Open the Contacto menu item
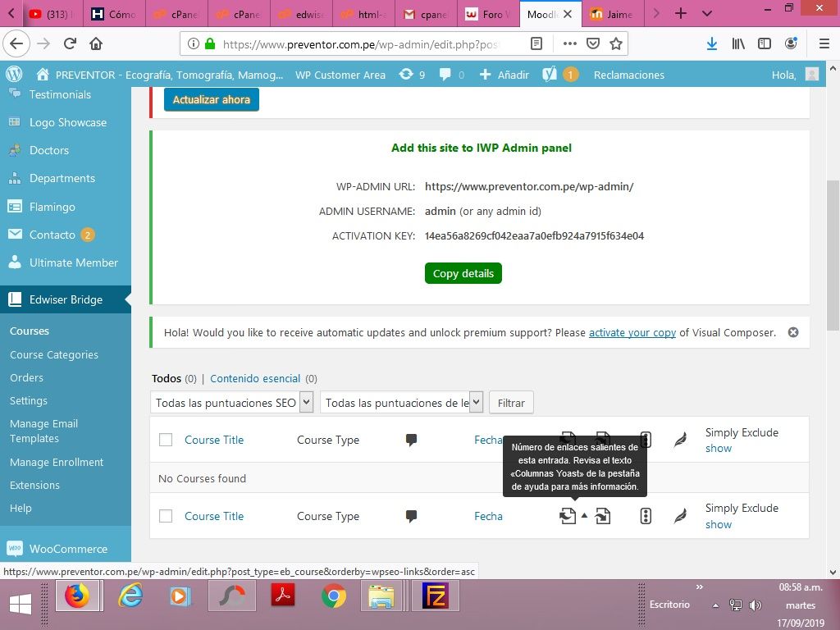The width and height of the screenshot is (840, 630). (x=66, y=235)
